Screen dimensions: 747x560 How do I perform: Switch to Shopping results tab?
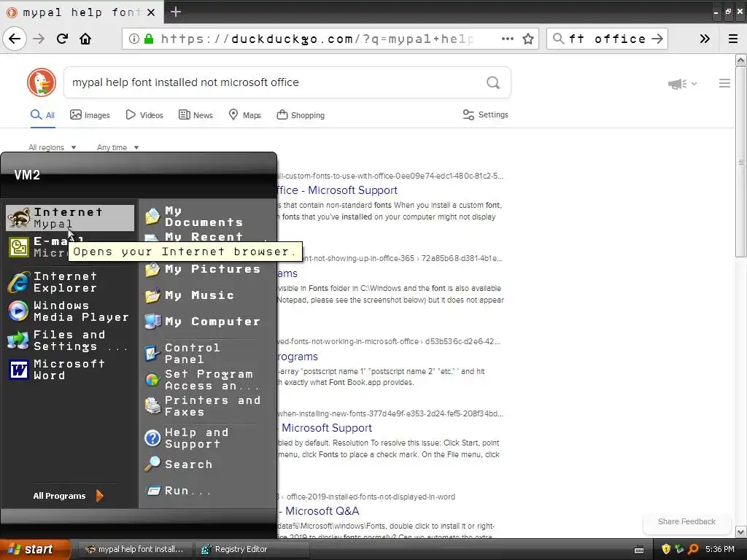pyautogui.click(x=301, y=114)
